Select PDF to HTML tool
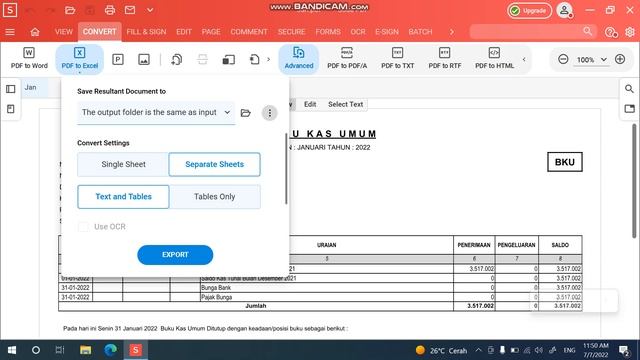The image size is (640, 360). (x=494, y=58)
